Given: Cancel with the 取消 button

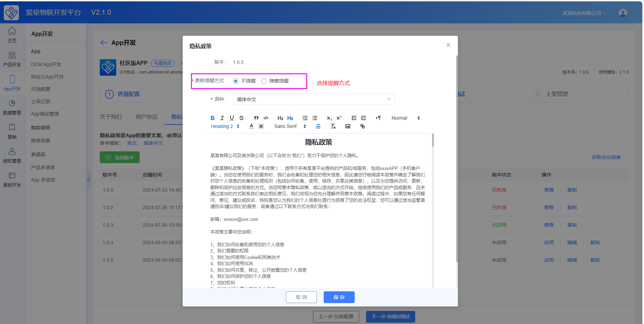Looking at the screenshot, I should pyautogui.click(x=301, y=297).
